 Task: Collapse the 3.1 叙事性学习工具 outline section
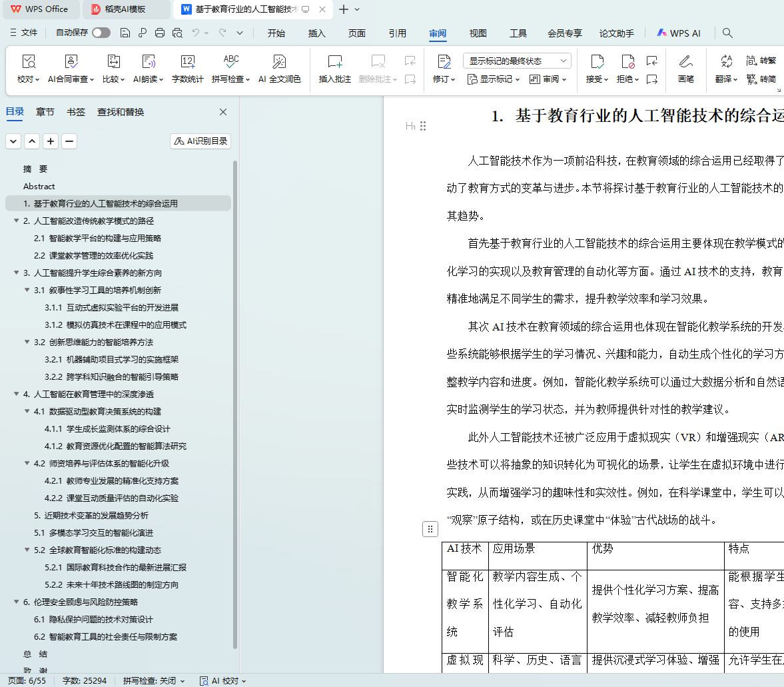(x=27, y=290)
